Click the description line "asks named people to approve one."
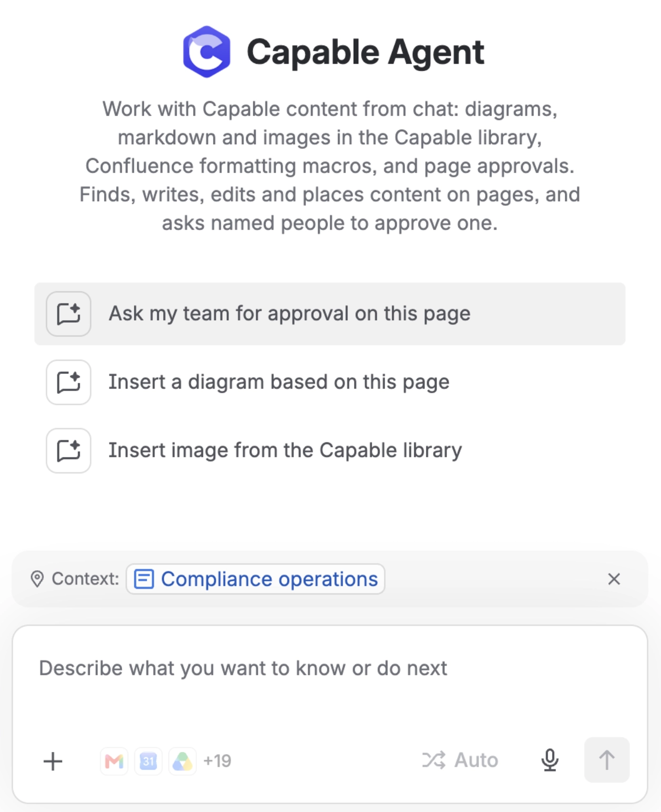Image resolution: width=661 pixels, height=812 pixels. coord(330,223)
